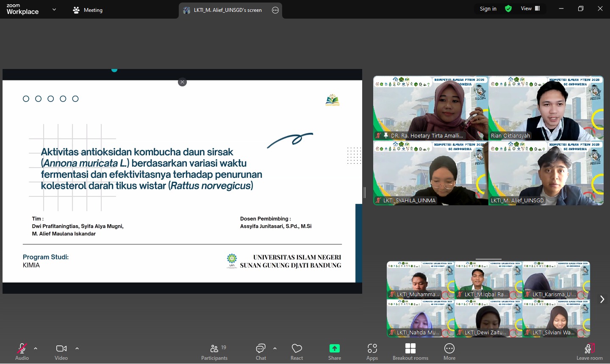Screen dimensions: 610x364
Task: Toggle the View layout button
Action: click(x=530, y=8)
